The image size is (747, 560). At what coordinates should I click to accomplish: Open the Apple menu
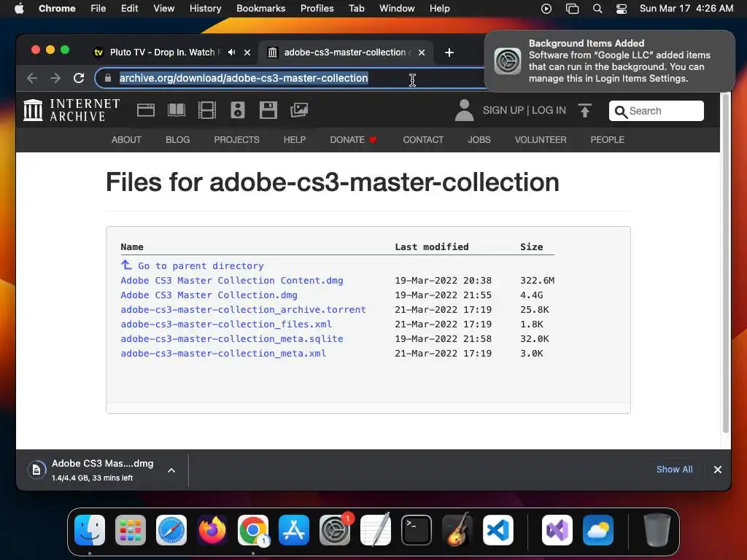coord(19,9)
